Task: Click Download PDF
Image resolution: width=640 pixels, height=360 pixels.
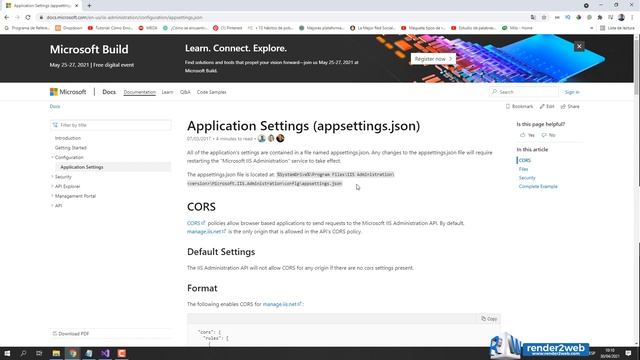Action: 71,334
